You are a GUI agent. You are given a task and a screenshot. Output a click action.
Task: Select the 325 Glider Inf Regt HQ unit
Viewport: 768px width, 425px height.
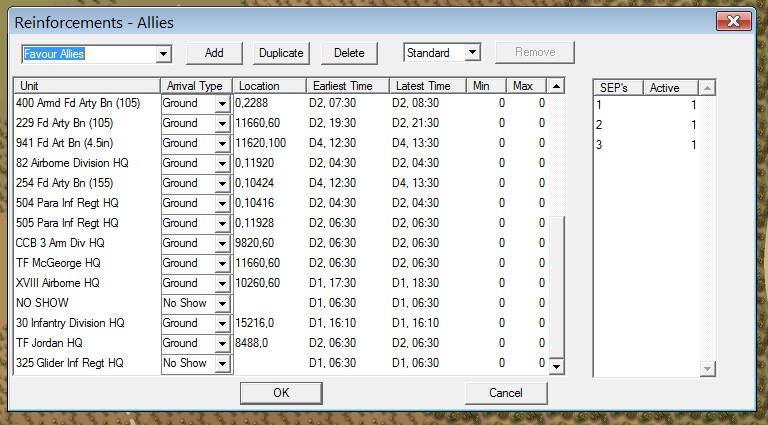click(70, 363)
